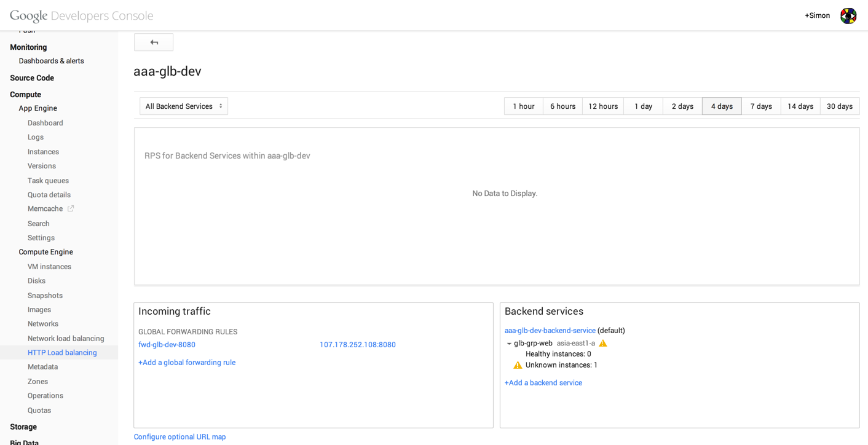Click the external link icon next to Memcache

pos(71,209)
